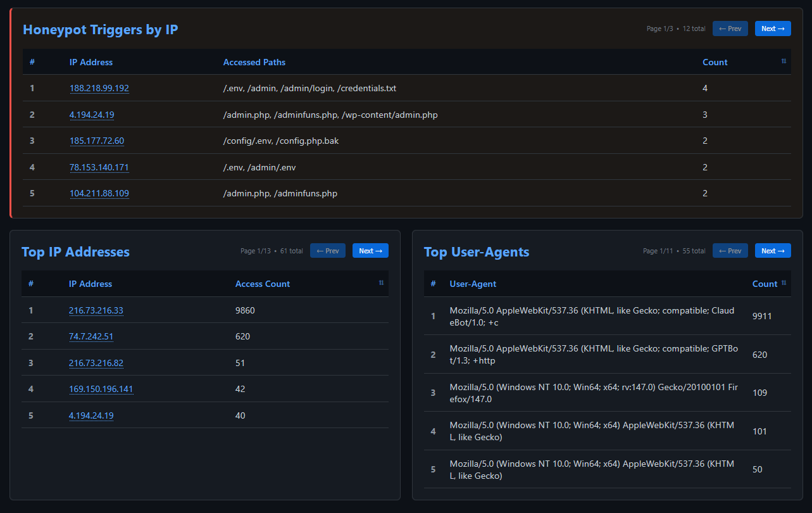Sort by the Access Count column header
The height and width of the screenshot is (513, 812).
263,283
